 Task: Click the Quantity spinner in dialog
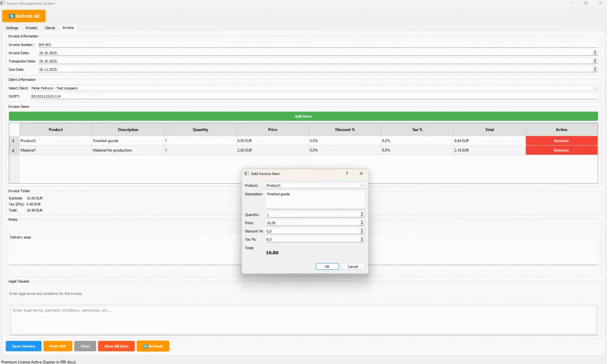pos(362,215)
